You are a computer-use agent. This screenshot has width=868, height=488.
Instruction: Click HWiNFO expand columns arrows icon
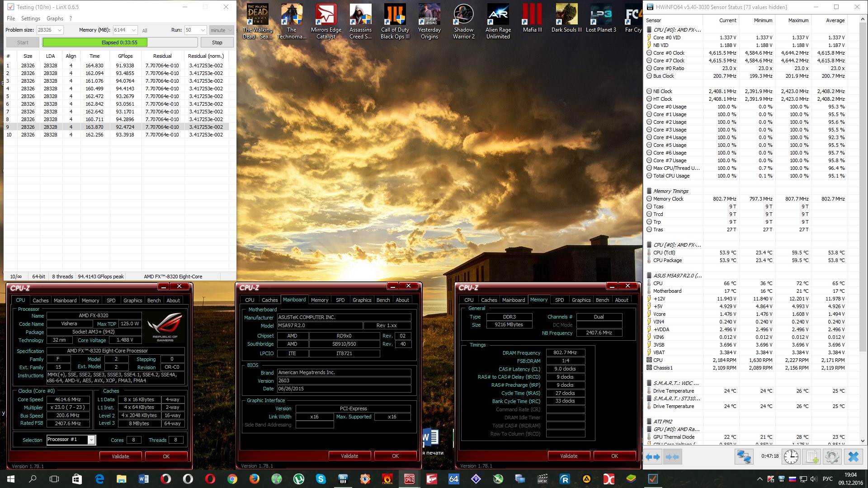click(652, 457)
